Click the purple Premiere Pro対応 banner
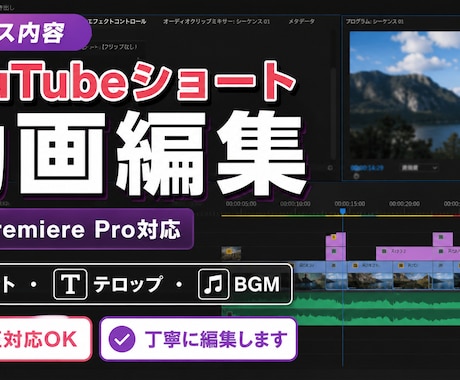Image resolution: width=460 pixels, height=380 pixels. 96,229
